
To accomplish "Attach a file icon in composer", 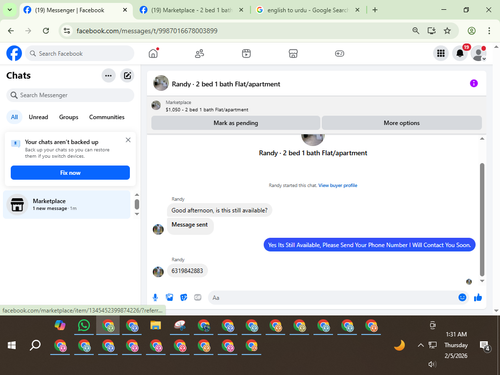I will point(169,297).
